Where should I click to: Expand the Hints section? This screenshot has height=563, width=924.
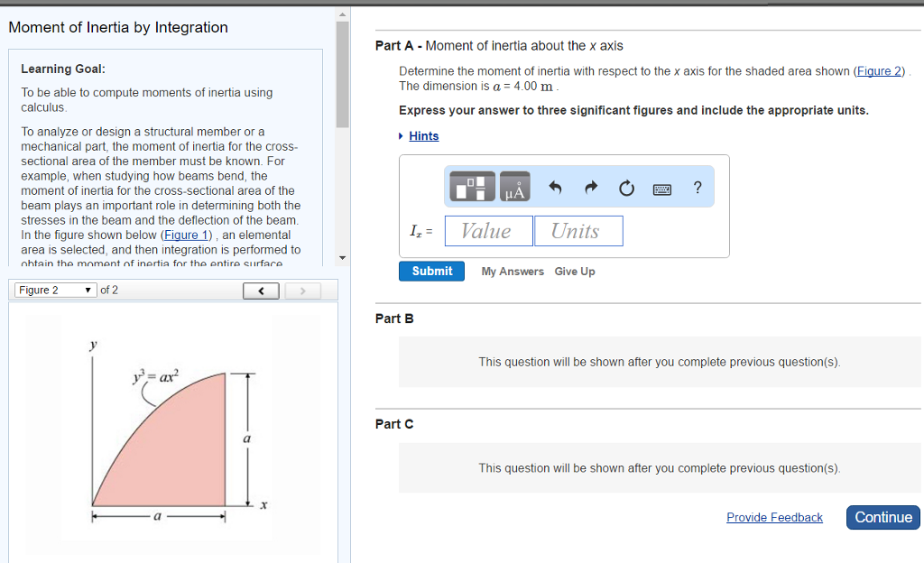425,135
